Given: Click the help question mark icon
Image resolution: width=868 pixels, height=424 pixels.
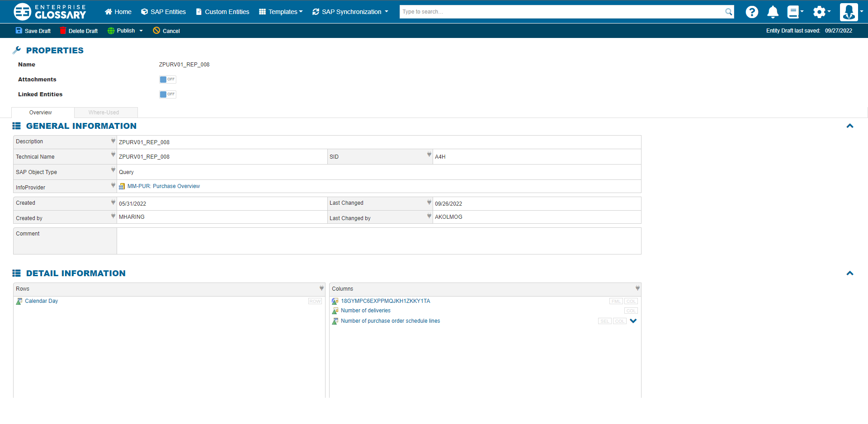Looking at the screenshot, I should 752,12.
